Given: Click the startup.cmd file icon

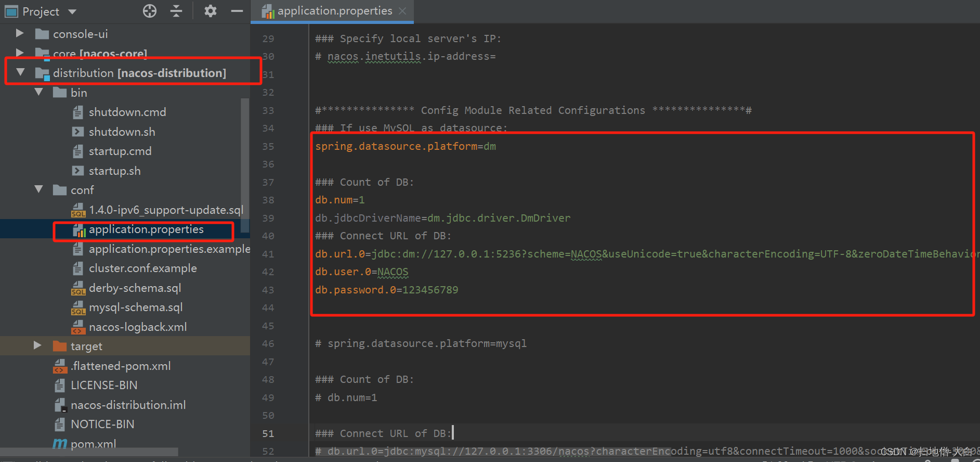Looking at the screenshot, I should point(77,151).
